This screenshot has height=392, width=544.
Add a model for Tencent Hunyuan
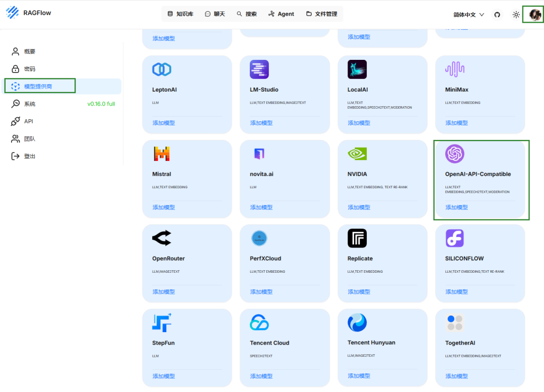tap(359, 376)
